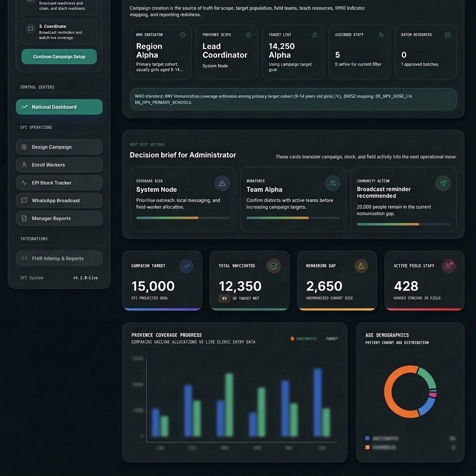Click the v4.2.8-Live version label

coord(86,278)
